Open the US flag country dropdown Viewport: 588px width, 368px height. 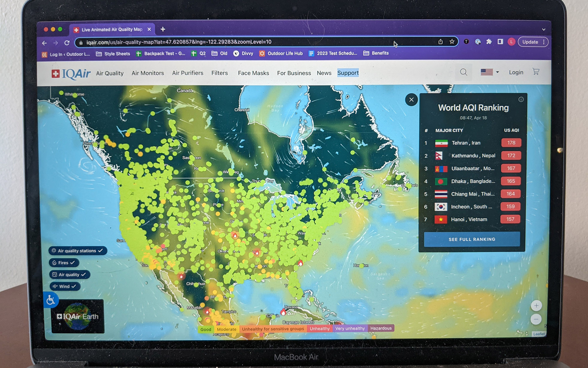click(490, 72)
